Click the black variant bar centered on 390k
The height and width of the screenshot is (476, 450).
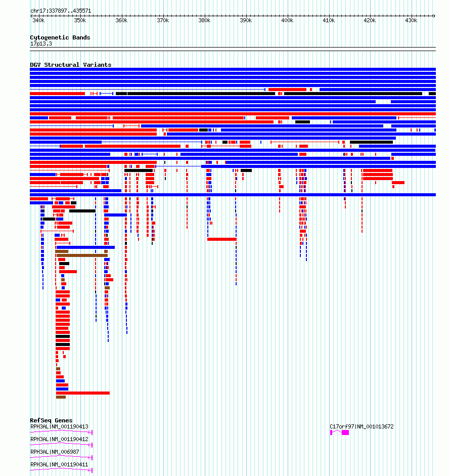(246, 170)
